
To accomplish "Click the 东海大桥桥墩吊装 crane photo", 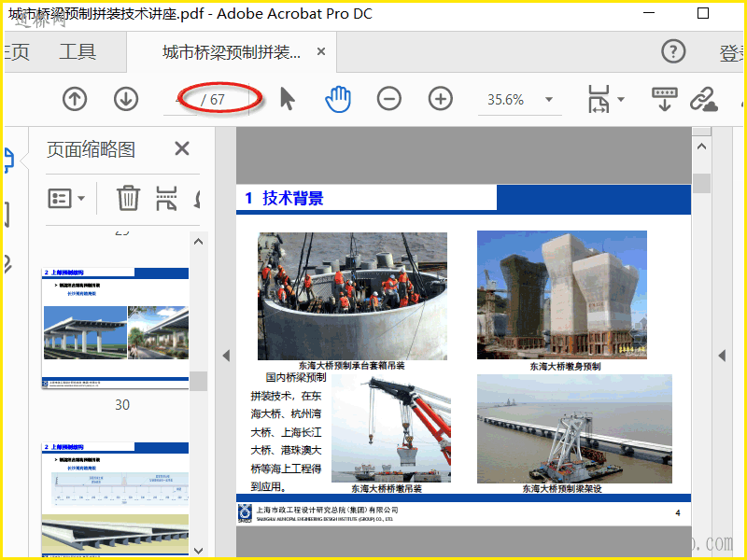I will tap(391, 428).
